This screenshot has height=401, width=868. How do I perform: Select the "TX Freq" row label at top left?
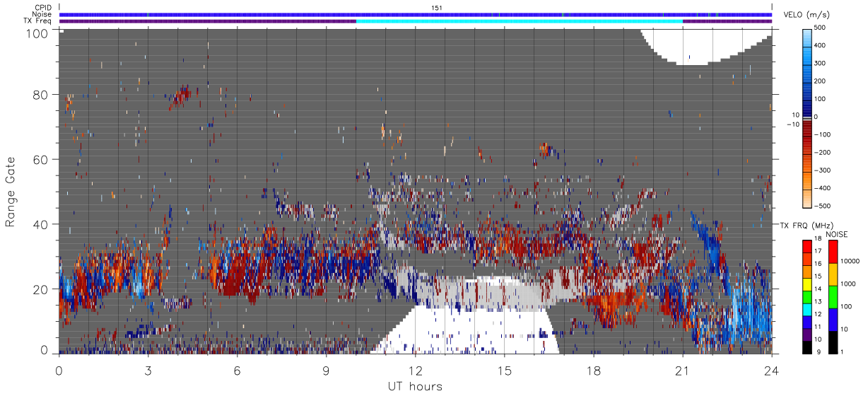38,21
